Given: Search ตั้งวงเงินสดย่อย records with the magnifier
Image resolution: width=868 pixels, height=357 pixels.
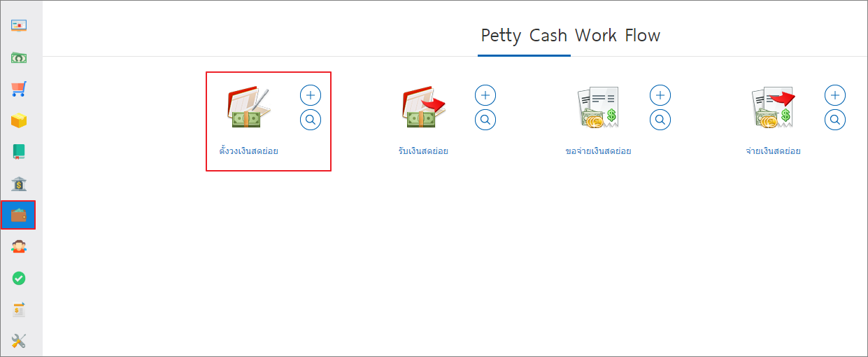Looking at the screenshot, I should [x=311, y=120].
